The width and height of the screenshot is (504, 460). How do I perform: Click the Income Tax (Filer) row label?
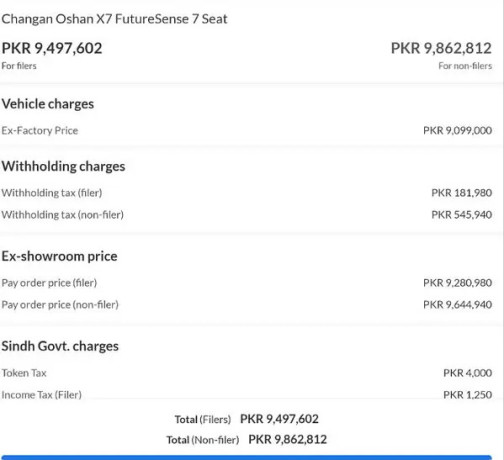pos(42,395)
